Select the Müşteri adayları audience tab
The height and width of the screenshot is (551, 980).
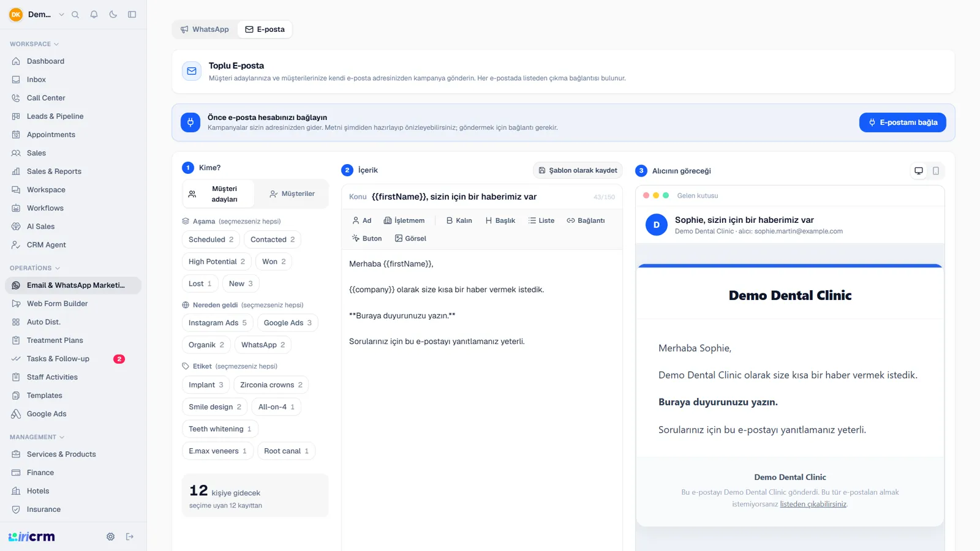219,194
